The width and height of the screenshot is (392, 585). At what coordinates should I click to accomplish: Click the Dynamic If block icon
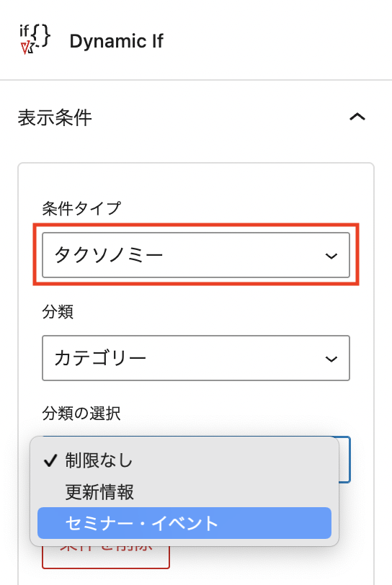tap(35, 39)
